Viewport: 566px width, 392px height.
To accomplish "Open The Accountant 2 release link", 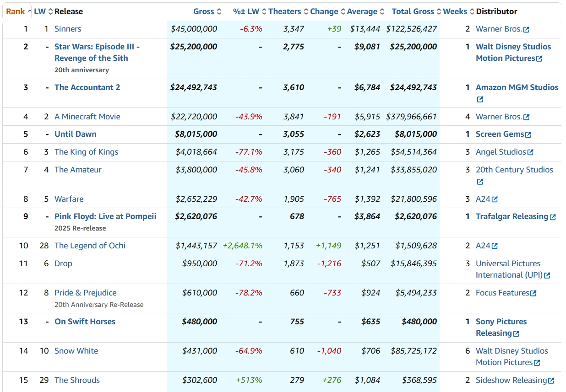I will tap(87, 87).
